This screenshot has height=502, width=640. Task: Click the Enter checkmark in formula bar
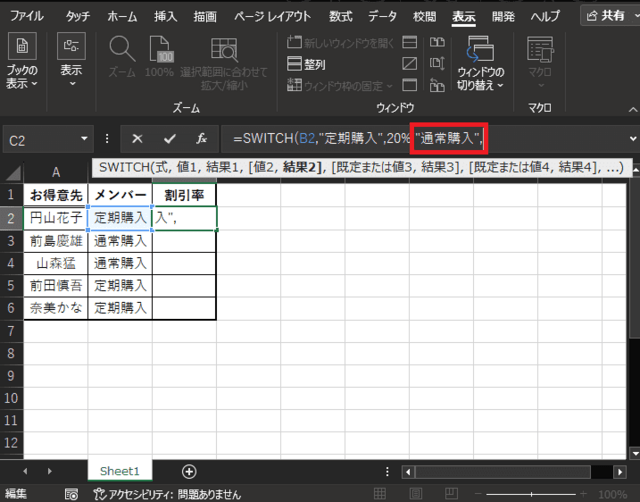(x=169, y=140)
